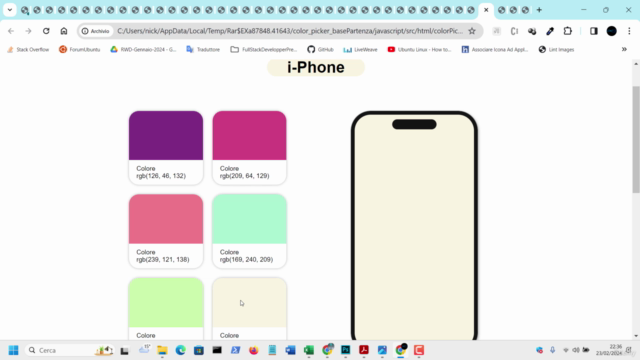Image resolution: width=640 pixels, height=360 pixels.
Task: Click the Archivio site info chip
Action: coord(96,31)
